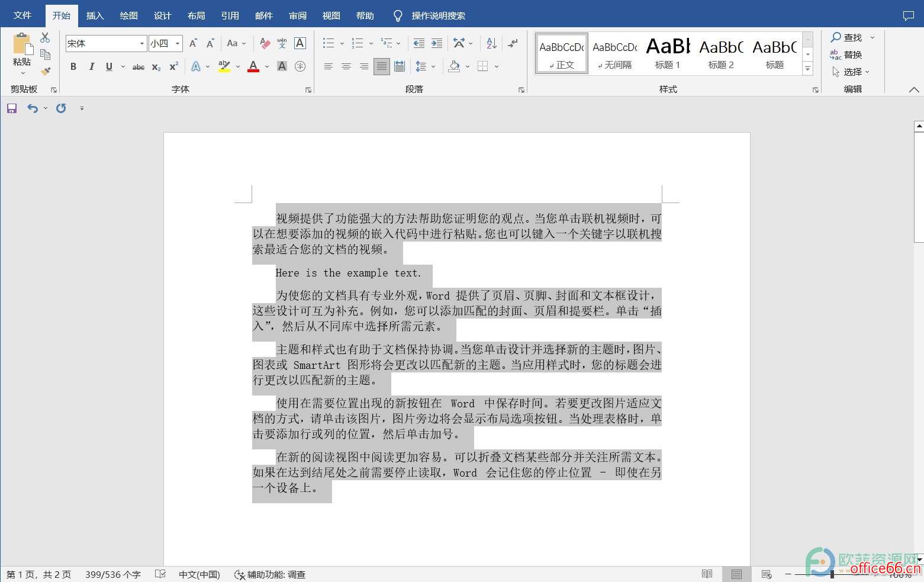Select the Format Painter brush
The width and height of the screenshot is (924, 582).
click(45, 71)
